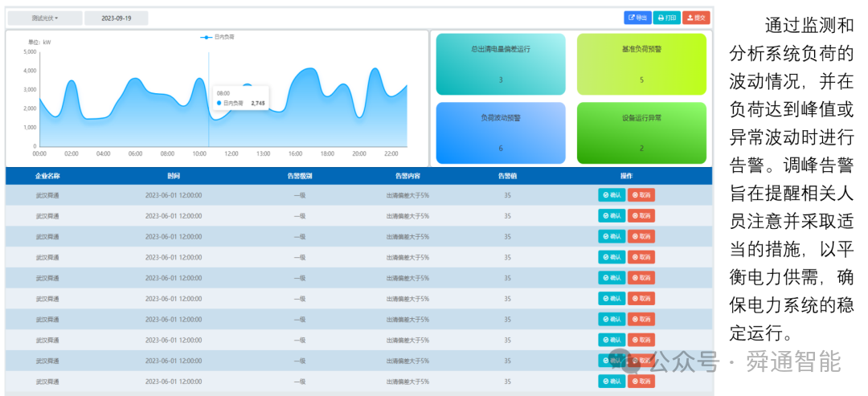This screenshot has width=868, height=396.
Task: Select the 设备运行异常 green card
Action: click(641, 133)
